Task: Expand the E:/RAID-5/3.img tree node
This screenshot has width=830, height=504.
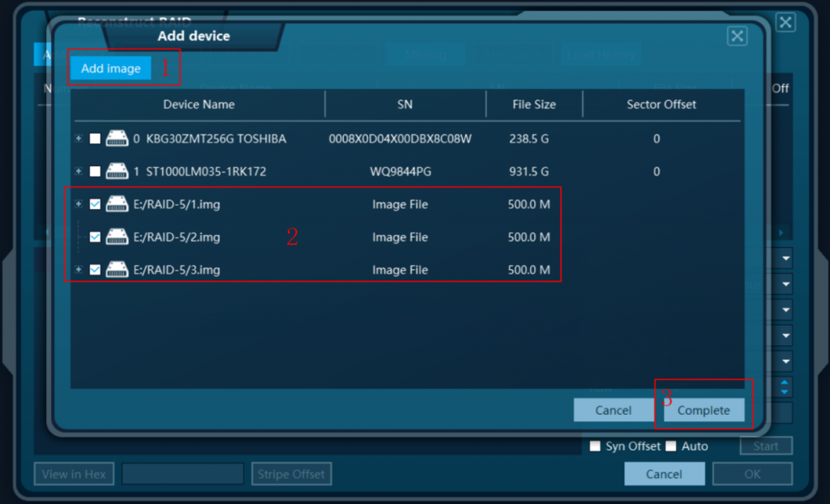Action: 79,269
